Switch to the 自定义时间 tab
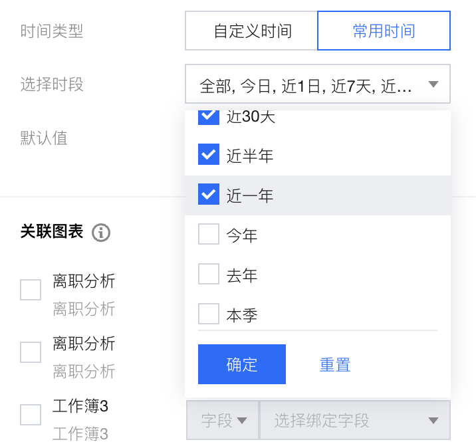Viewport: 476px width, 448px height. [x=252, y=31]
